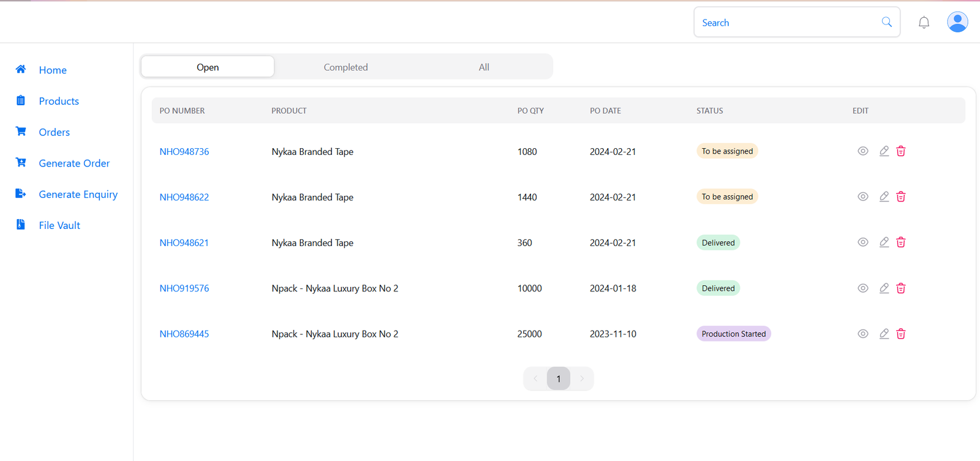This screenshot has width=980, height=461.
Task: Edit order NHO948621 with pencil icon
Action: (884, 242)
